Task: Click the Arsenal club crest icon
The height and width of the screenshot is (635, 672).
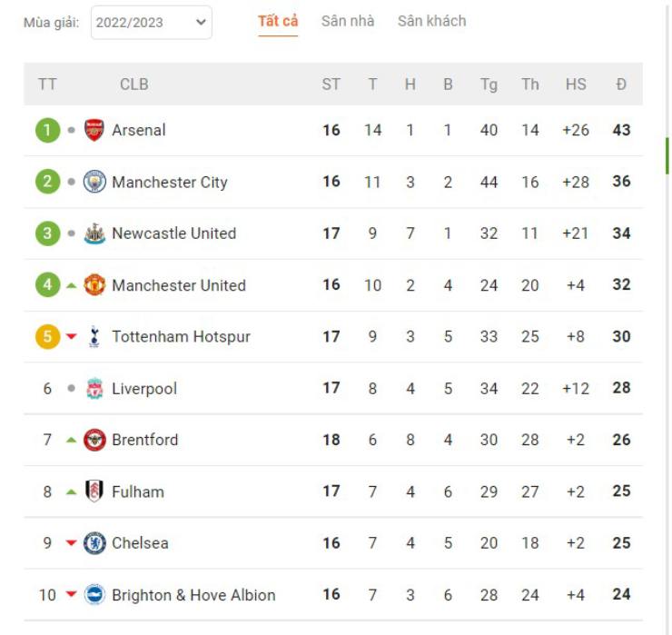Action: 94,130
